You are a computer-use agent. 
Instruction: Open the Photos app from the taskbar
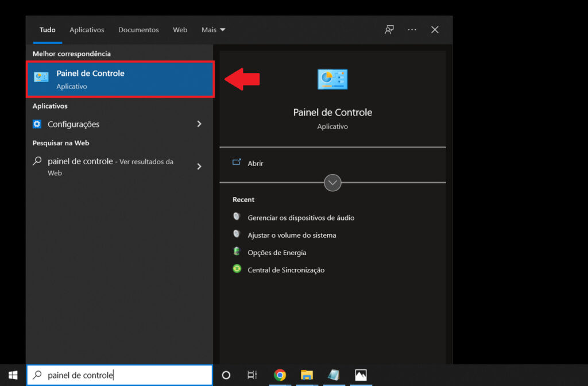pos(360,375)
